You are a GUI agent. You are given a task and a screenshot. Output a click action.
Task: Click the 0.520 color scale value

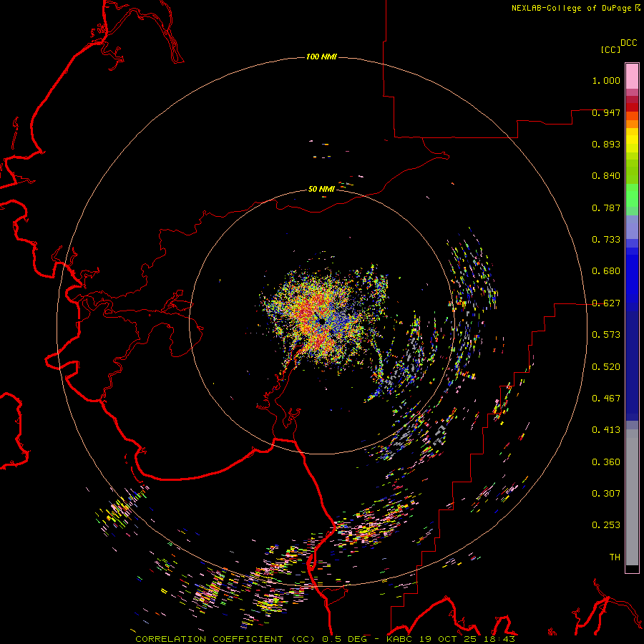[x=606, y=367]
